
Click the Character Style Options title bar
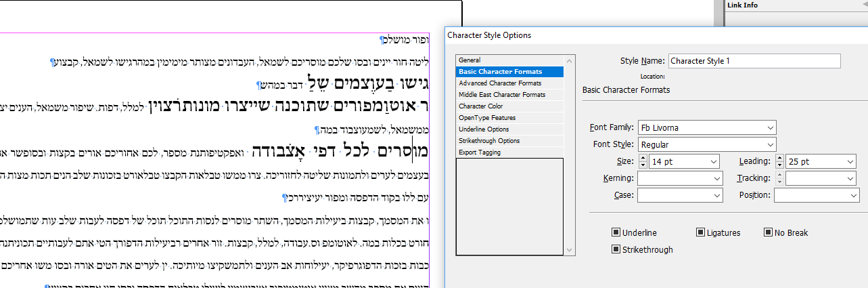656,35
